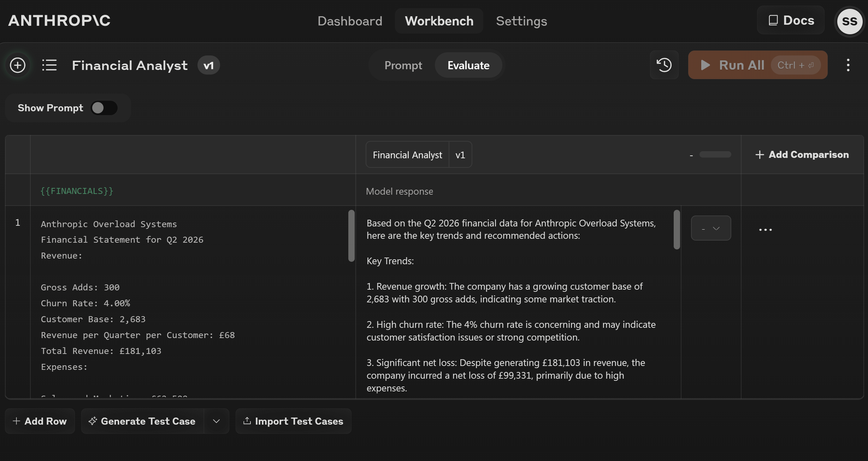
Task: Click the average score progress bar
Action: pos(715,155)
